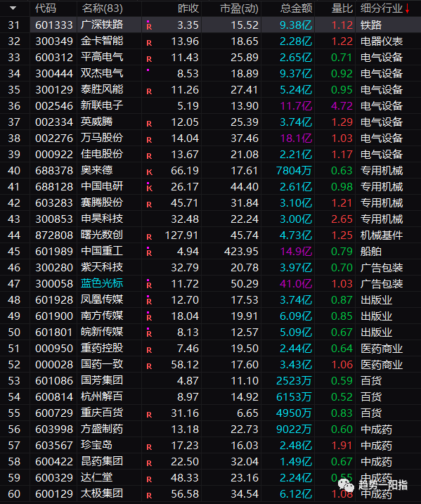Open the dropdown arrow at the header's left corner
This screenshot has height=504, width=421.
[13, 8]
